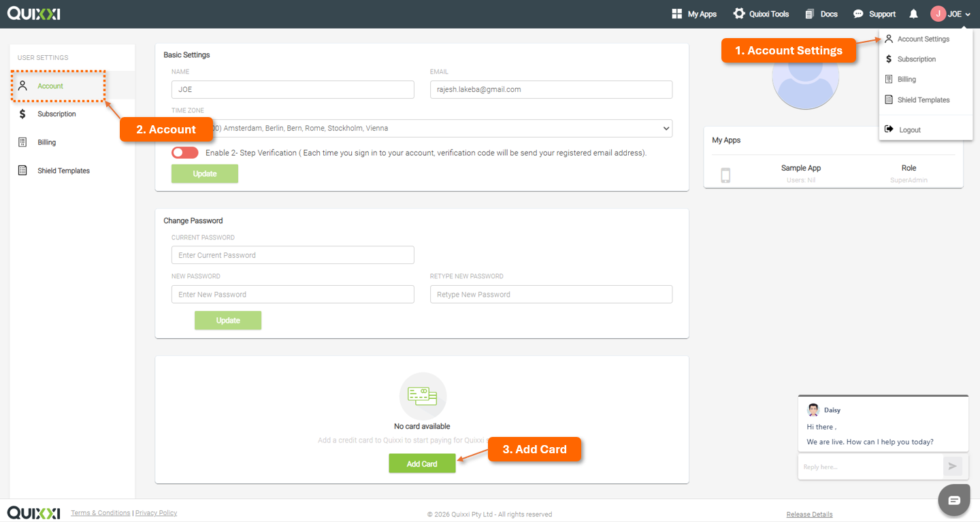
Task: Click the Retype New Password field
Action: click(551, 294)
